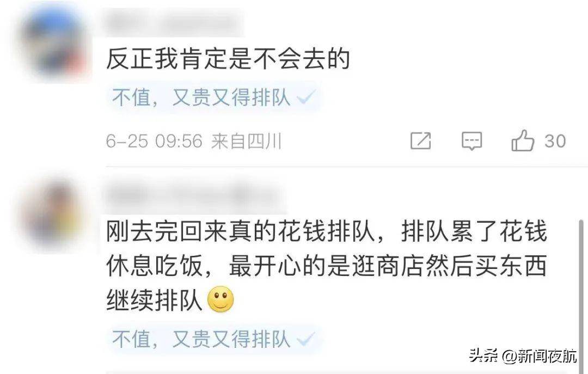
Task: Click the 来自四川 location label
Action: [247, 142]
